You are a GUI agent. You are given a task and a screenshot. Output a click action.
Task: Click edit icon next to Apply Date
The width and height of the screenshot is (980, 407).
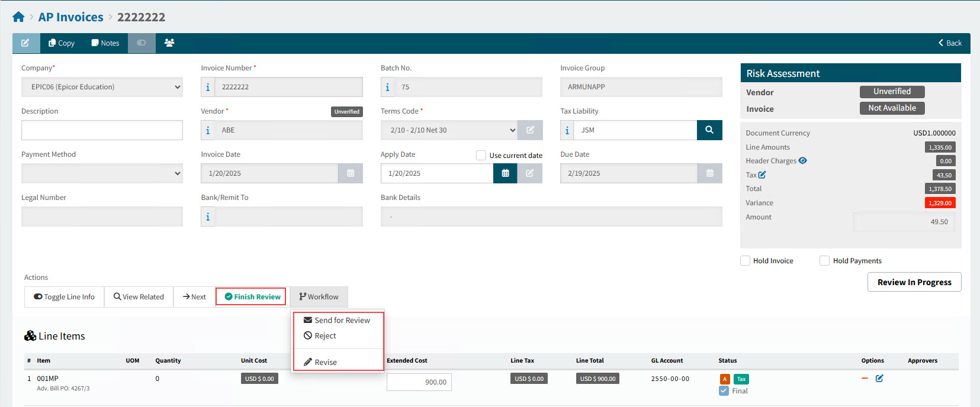(x=530, y=173)
